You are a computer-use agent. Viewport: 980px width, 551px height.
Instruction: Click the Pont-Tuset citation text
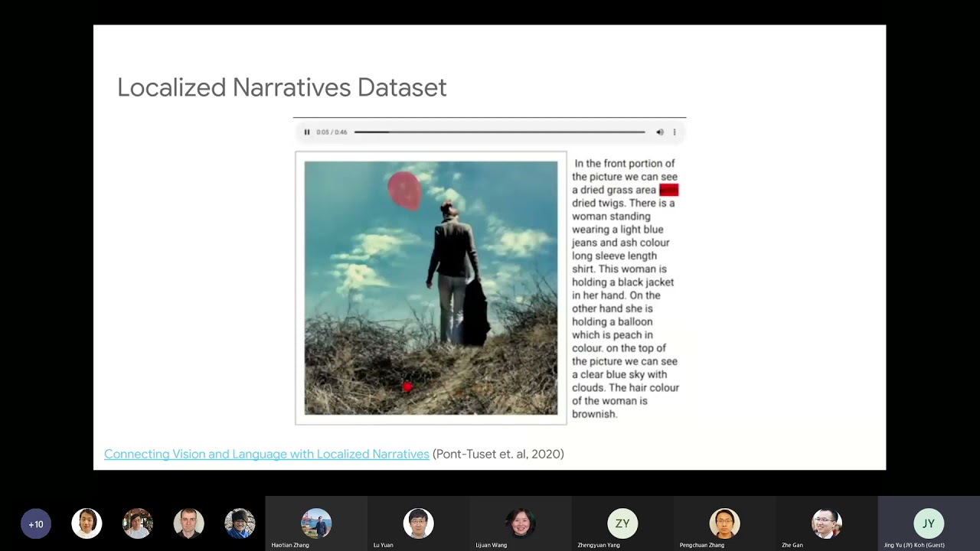pos(498,454)
